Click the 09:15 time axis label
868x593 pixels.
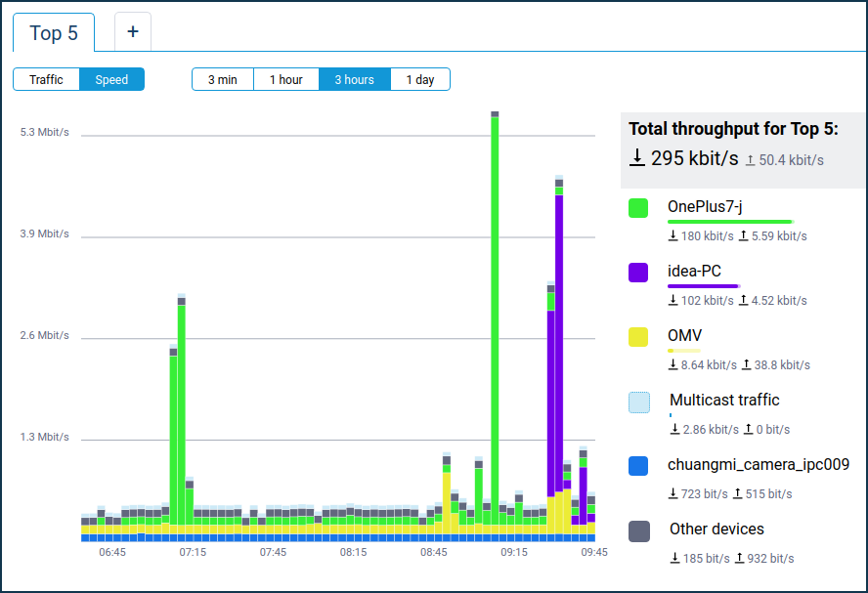coord(514,552)
